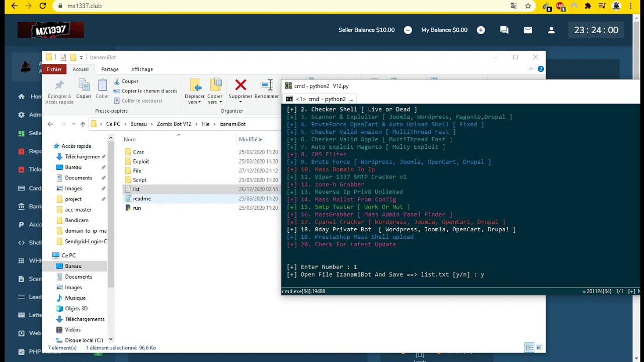644x362 pixels.
Task: Open Supprimer dropdown arrow
Action: point(240,102)
